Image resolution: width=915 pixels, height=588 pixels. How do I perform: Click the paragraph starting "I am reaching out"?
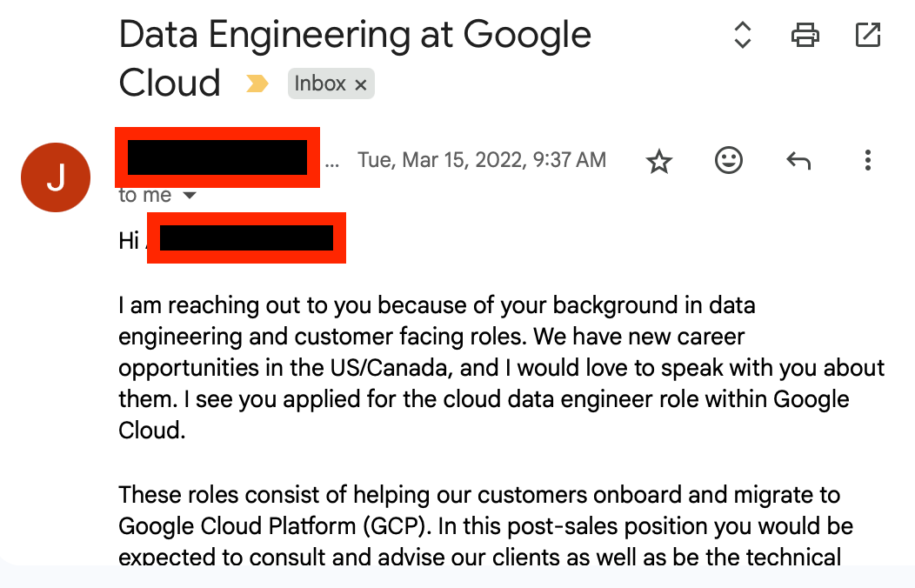[x=501, y=368]
